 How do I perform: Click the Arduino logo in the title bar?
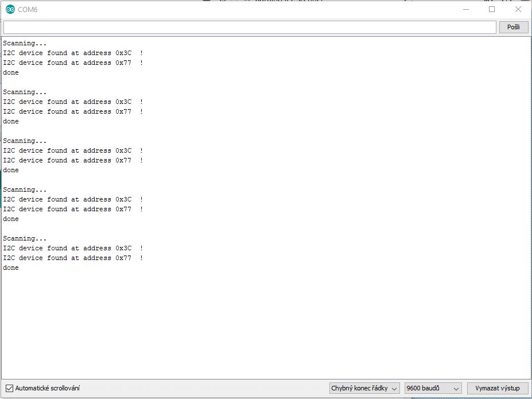[10, 10]
